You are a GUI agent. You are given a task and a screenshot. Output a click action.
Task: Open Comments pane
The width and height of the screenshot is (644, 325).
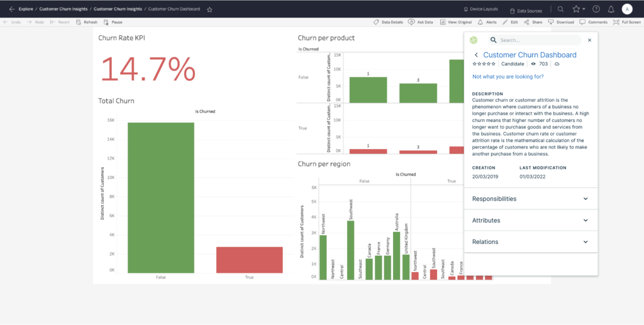tap(594, 22)
